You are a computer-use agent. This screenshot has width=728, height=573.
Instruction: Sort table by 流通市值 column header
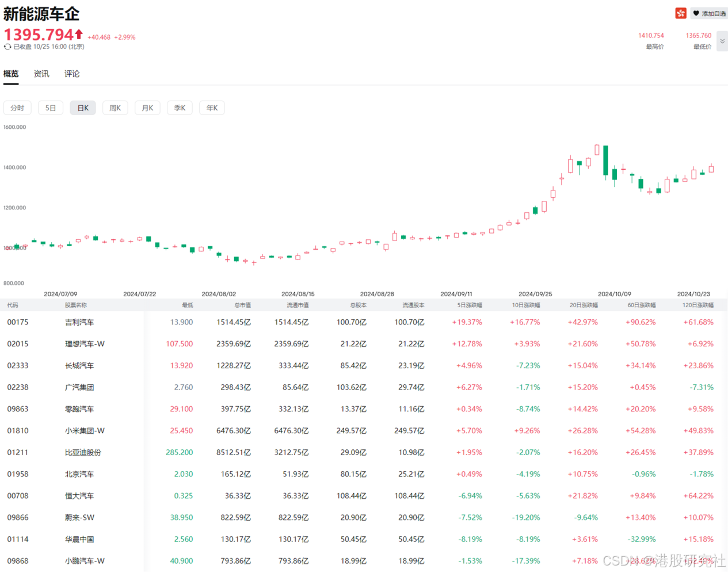pos(298,305)
